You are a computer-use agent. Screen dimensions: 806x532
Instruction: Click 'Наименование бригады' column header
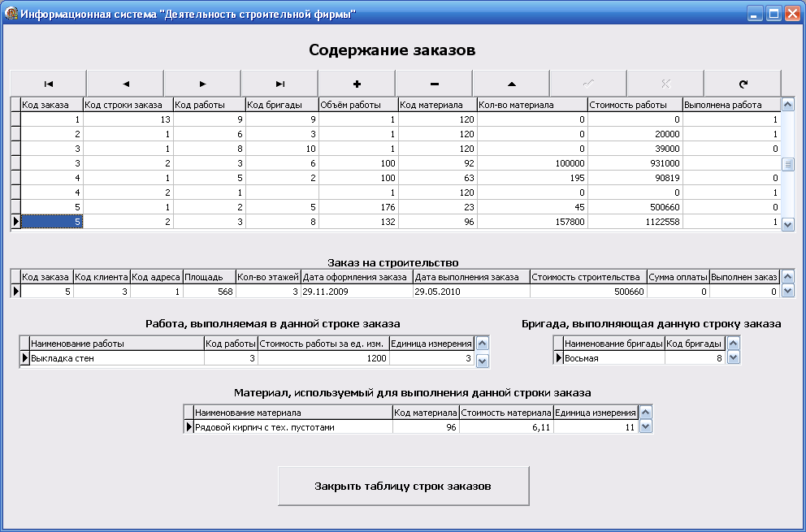tap(613, 344)
